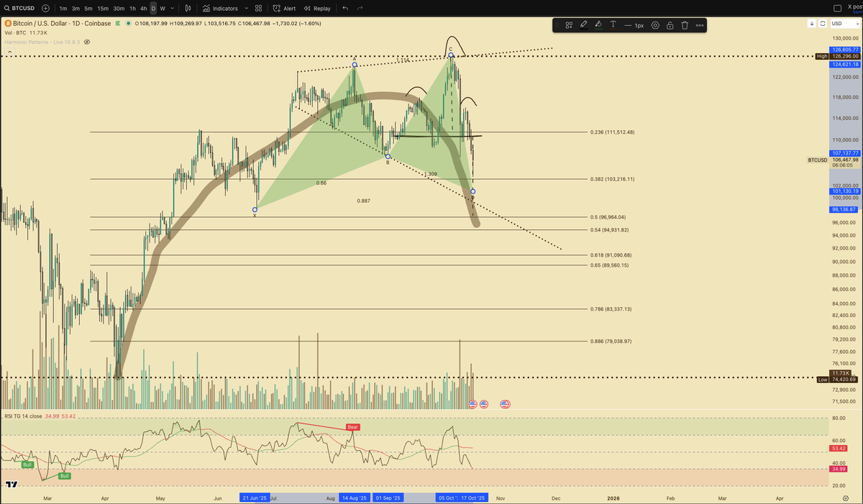The height and width of the screenshot is (504, 863).
Task: Start bar Replay mode
Action: [x=317, y=9]
